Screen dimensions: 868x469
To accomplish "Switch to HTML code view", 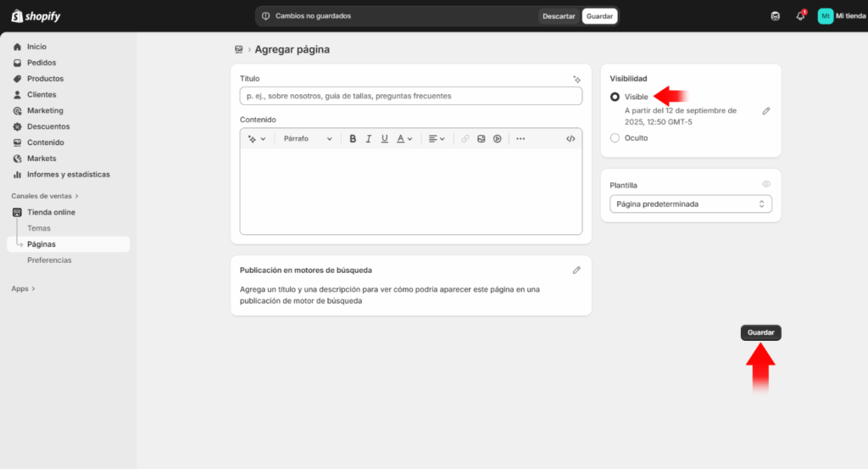I will coord(570,138).
